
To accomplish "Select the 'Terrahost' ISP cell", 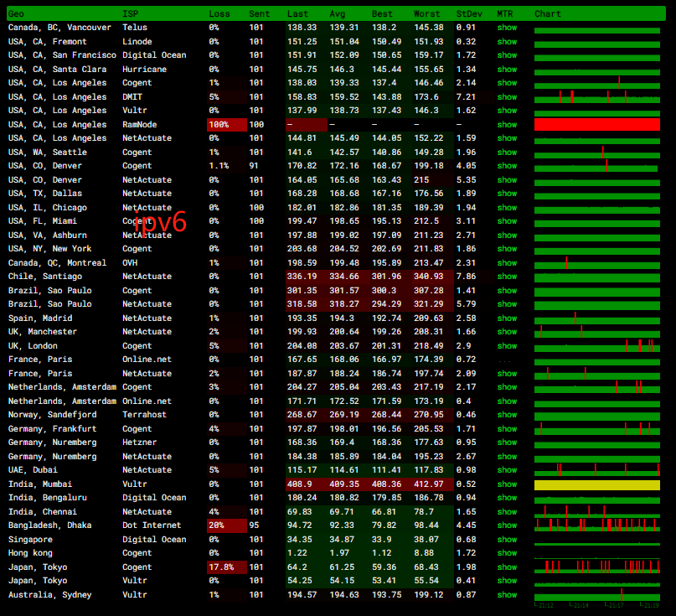I will 144,415.
